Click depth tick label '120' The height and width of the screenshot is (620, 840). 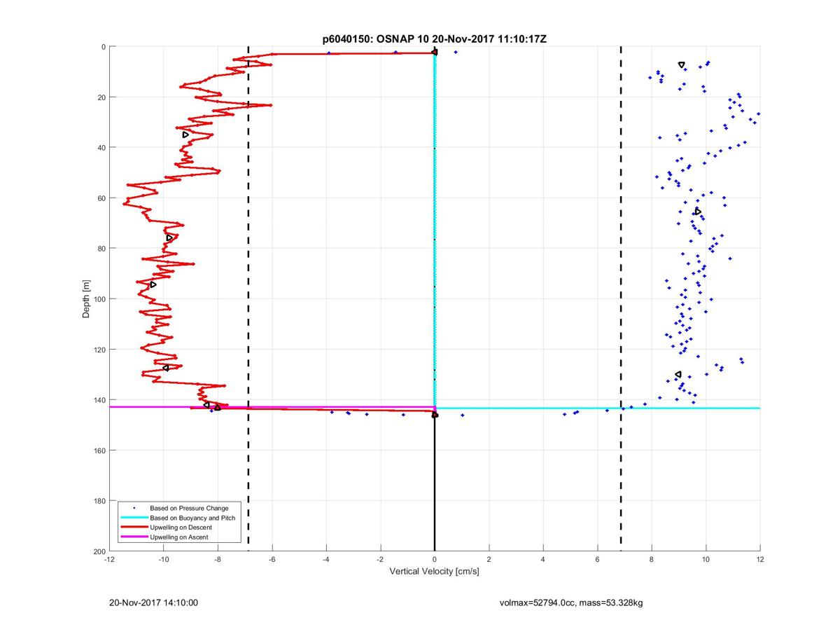pyautogui.click(x=99, y=350)
